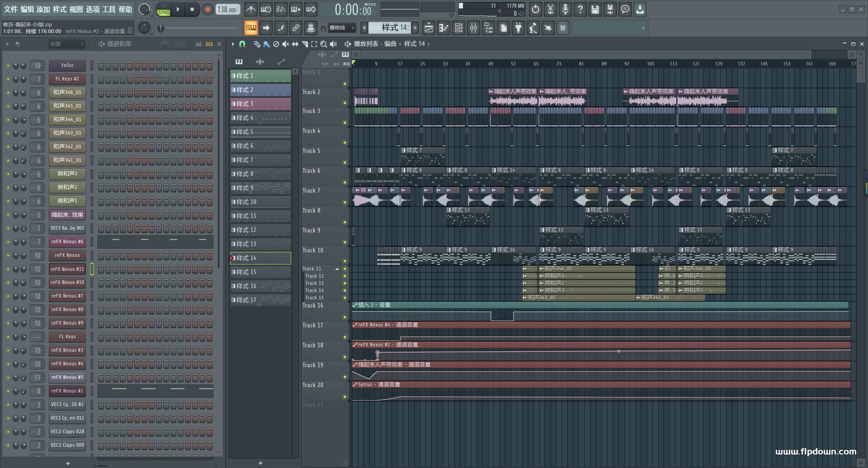Mute the FL Keys #2 channel LED
868x468 pixels.
click(x=8, y=79)
